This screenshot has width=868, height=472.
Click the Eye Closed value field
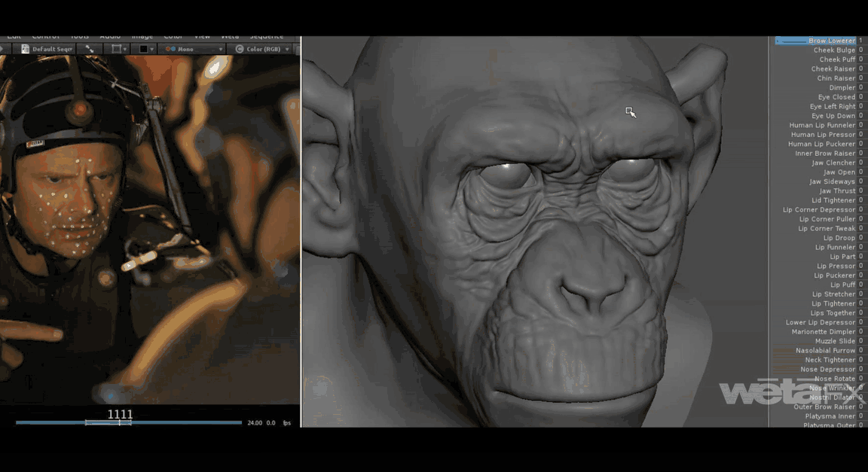[x=860, y=97]
